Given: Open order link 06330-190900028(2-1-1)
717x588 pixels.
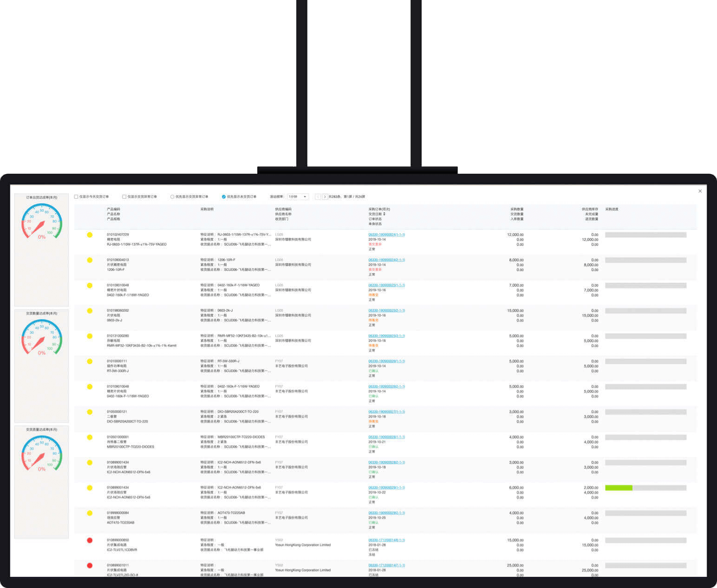Looking at the screenshot, I should (x=386, y=463).
